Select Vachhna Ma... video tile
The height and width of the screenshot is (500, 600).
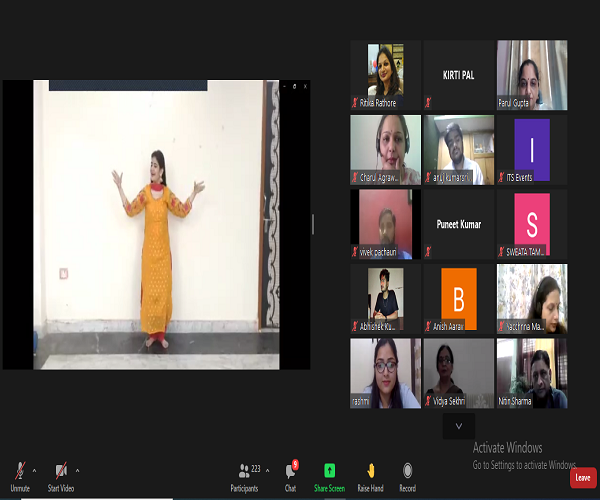pyautogui.click(x=532, y=299)
